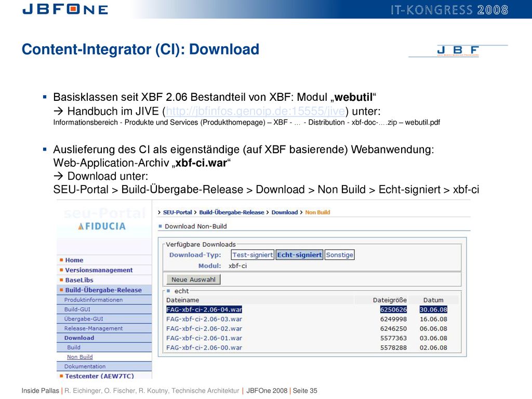This screenshot has height=399, width=532.
Task: Click the Datum column header
Action: coord(433,300)
